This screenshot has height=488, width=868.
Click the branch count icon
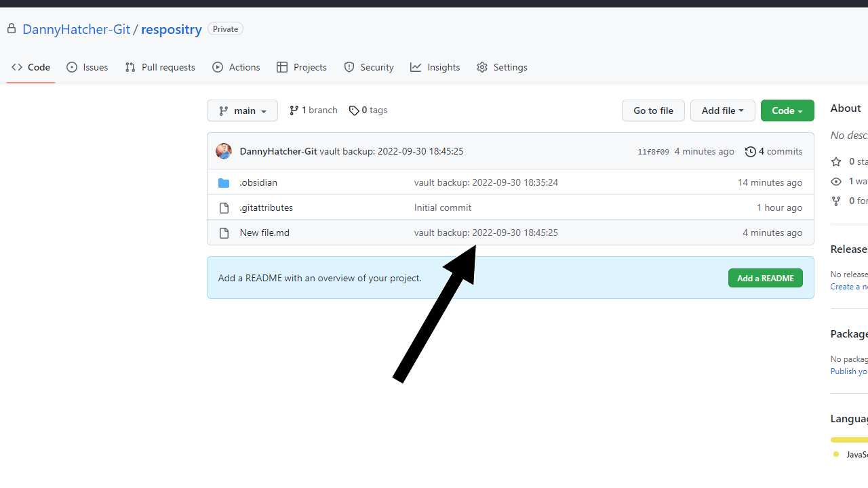pos(294,110)
